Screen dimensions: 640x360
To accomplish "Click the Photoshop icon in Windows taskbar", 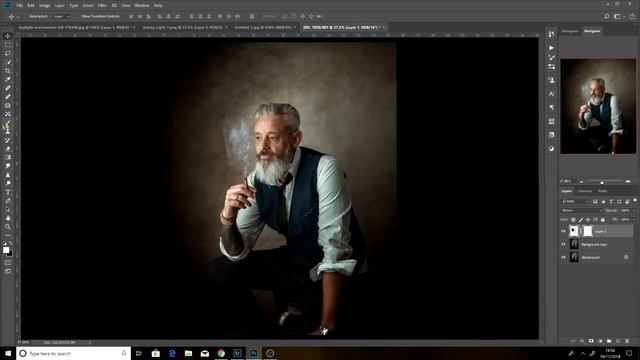I will point(253,353).
